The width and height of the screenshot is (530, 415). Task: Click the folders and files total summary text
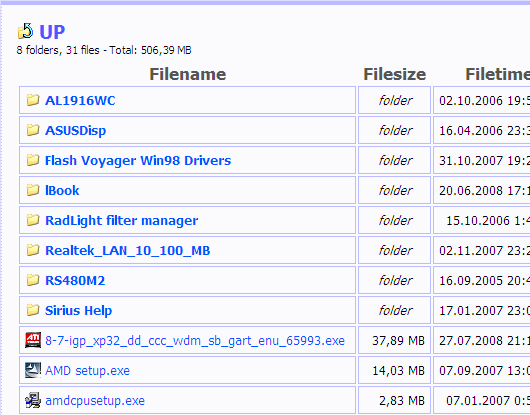tap(104, 50)
